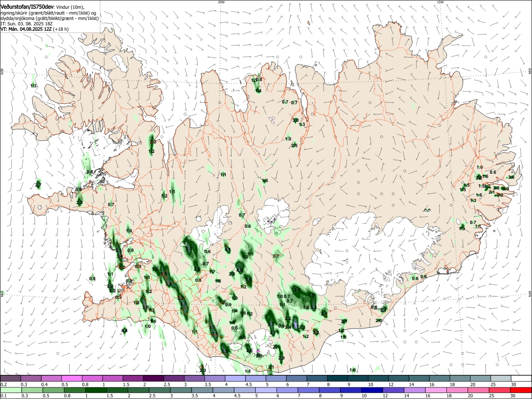The width and height of the screenshot is (532, 399).
Task: Pick the light green 0.3 rain swatch
Action: [32, 390]
